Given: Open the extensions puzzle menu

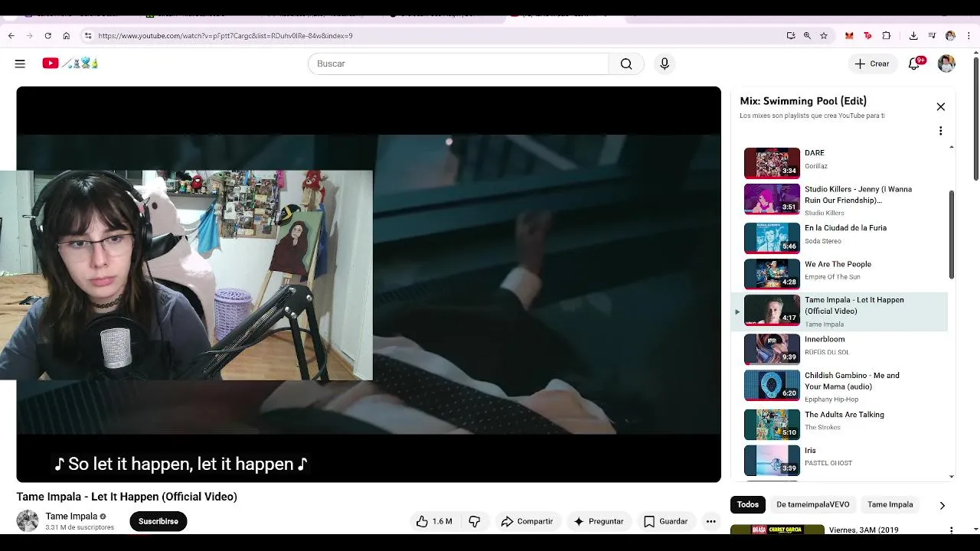Looking at the screenshot, I should point(887,35).
